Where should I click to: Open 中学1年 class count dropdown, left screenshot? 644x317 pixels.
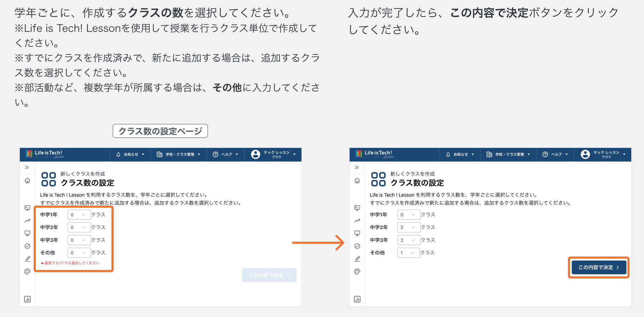(79, 215)
